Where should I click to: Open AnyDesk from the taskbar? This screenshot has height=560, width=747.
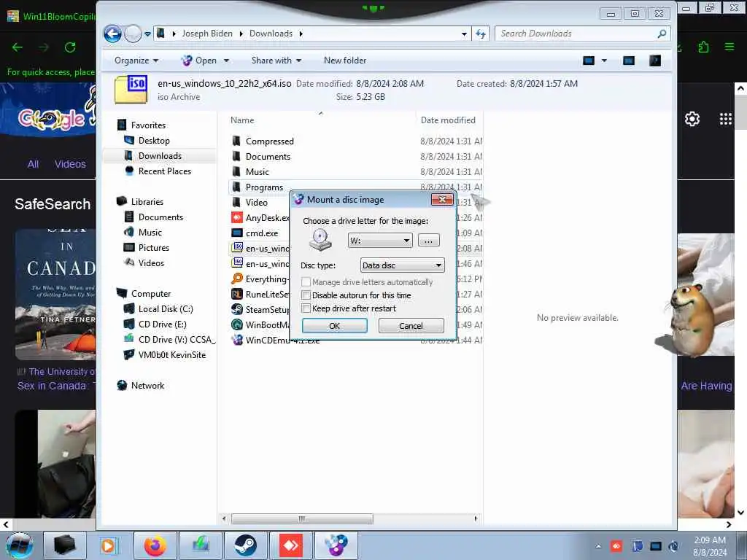(290, 545)
